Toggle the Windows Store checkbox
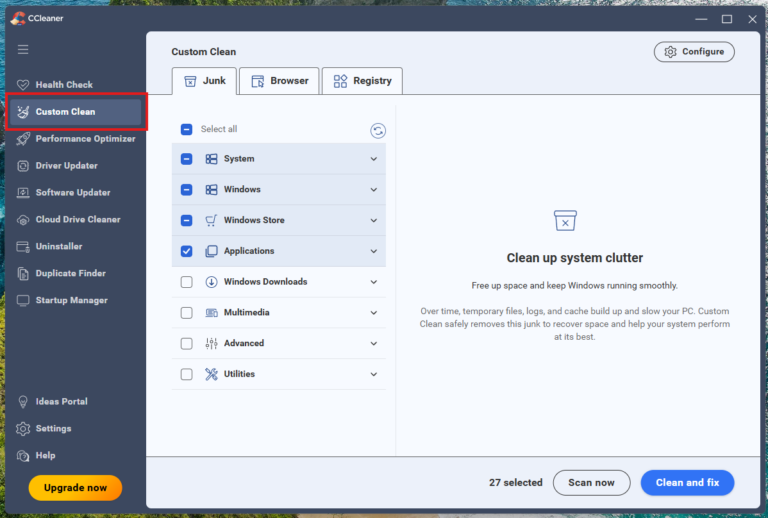768x518 pixels. point(186,220)
